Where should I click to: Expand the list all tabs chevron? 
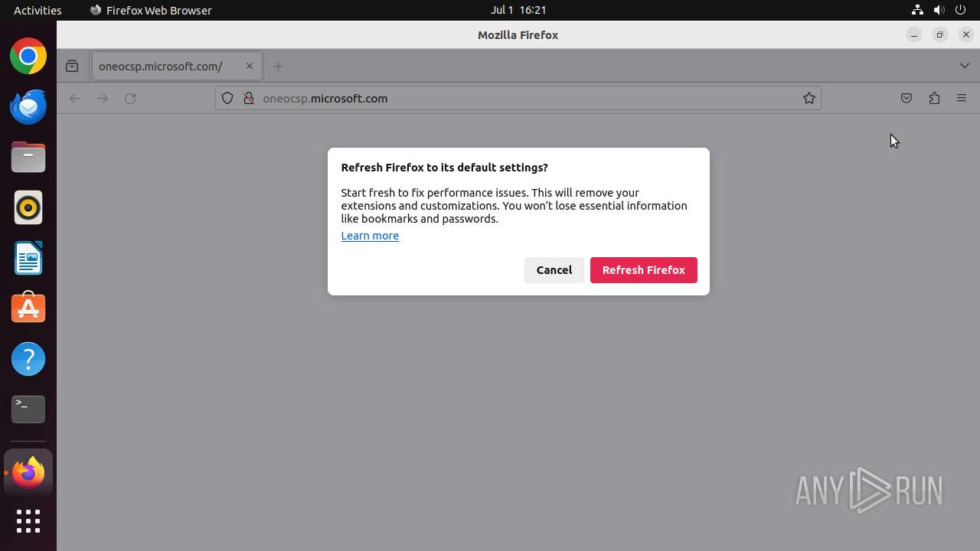coord(964,66)
